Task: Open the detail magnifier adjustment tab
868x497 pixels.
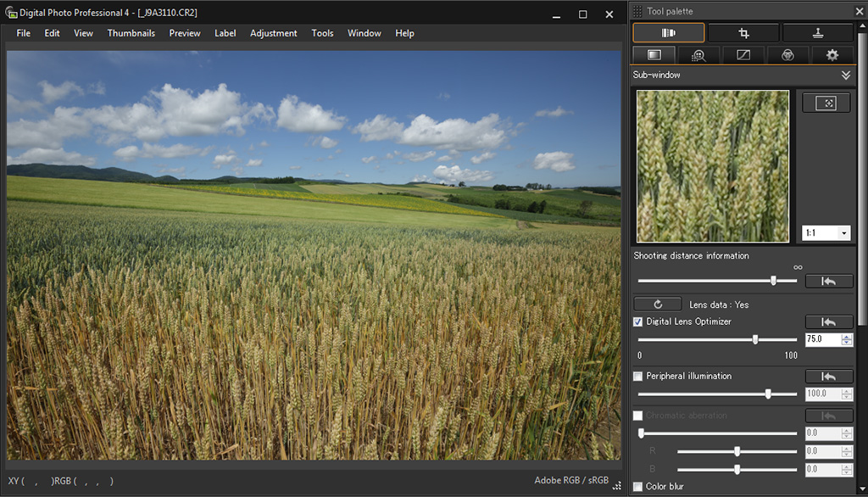Action: point(698,55)
